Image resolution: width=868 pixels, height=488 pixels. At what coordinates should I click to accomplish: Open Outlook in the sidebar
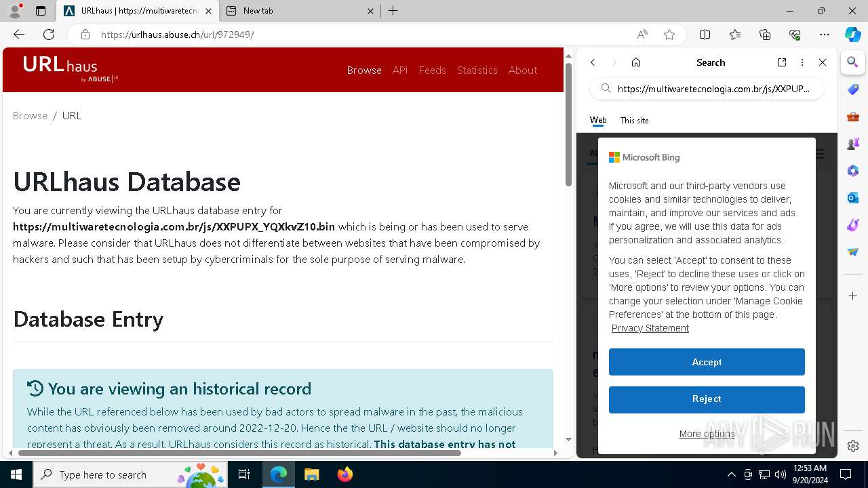coord(853,198)
